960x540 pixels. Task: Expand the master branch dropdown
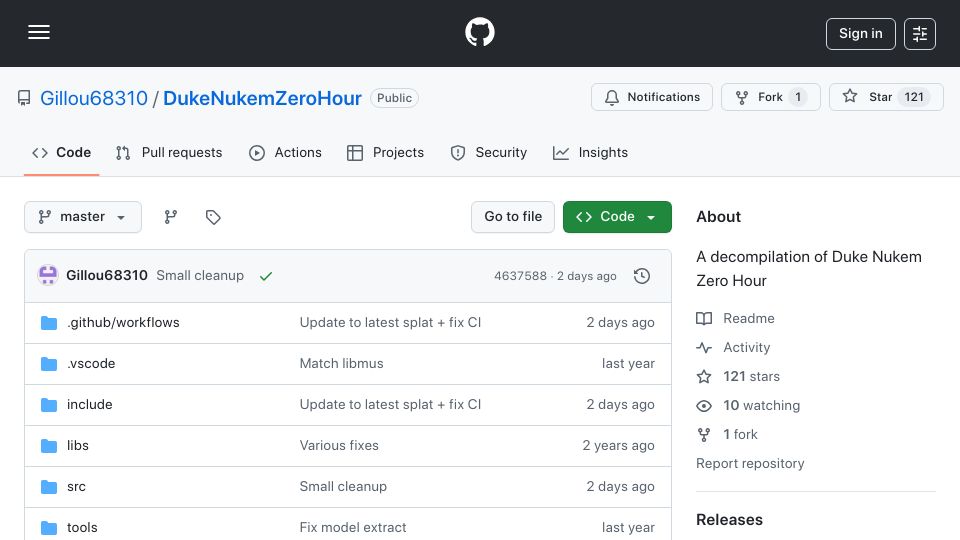click(x=83, y=217)
